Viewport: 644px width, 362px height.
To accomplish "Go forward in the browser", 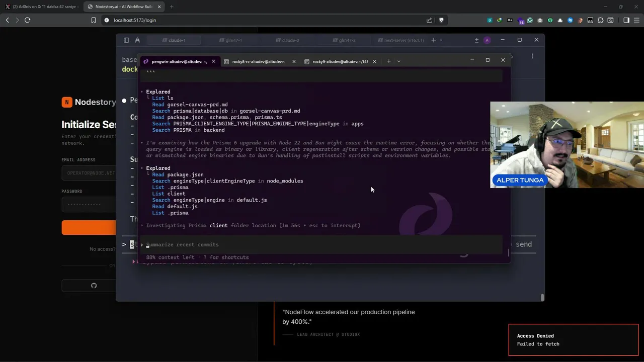I will point(17,20).
